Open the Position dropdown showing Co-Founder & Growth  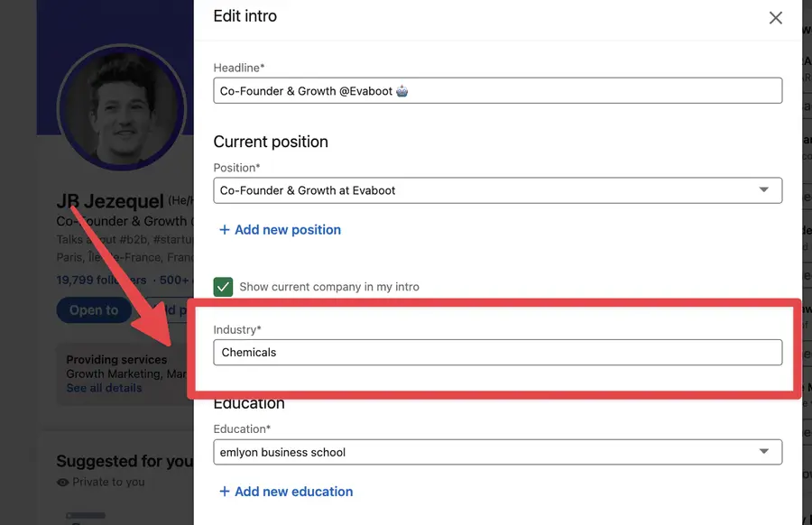(x=763, y=190)
